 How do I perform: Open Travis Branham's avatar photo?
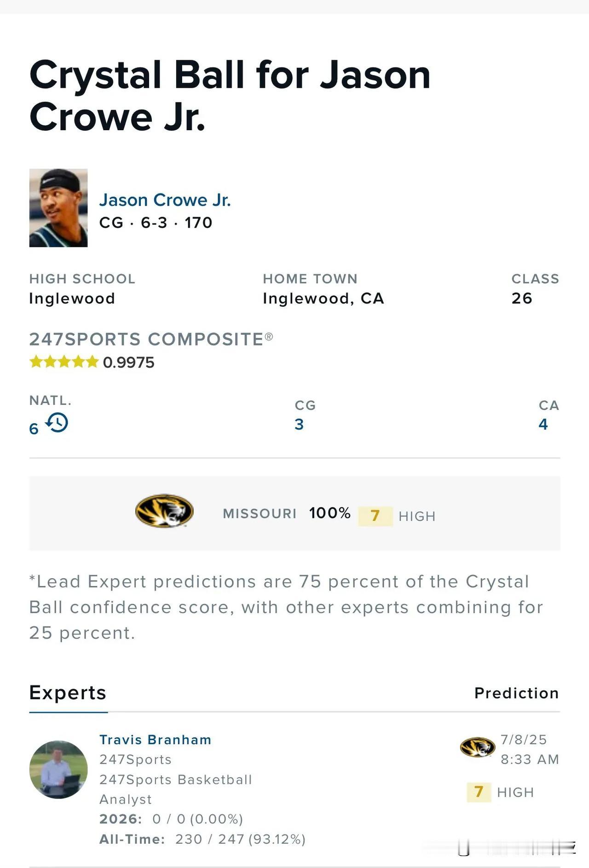pos(58,770)
